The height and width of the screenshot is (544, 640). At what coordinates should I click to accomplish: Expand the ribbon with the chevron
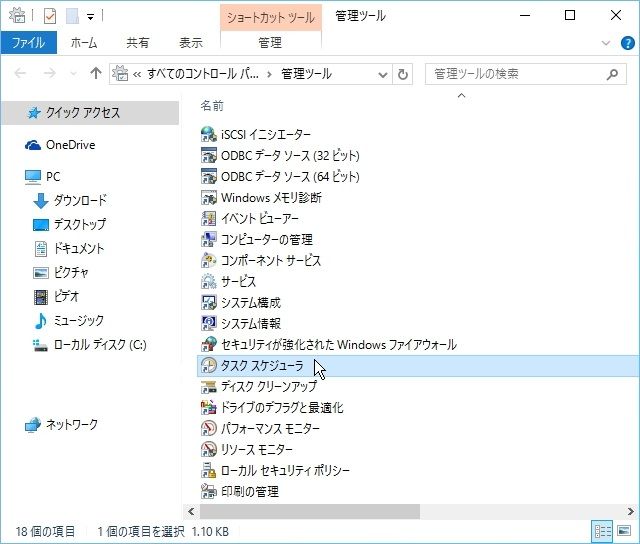point(606,43)
